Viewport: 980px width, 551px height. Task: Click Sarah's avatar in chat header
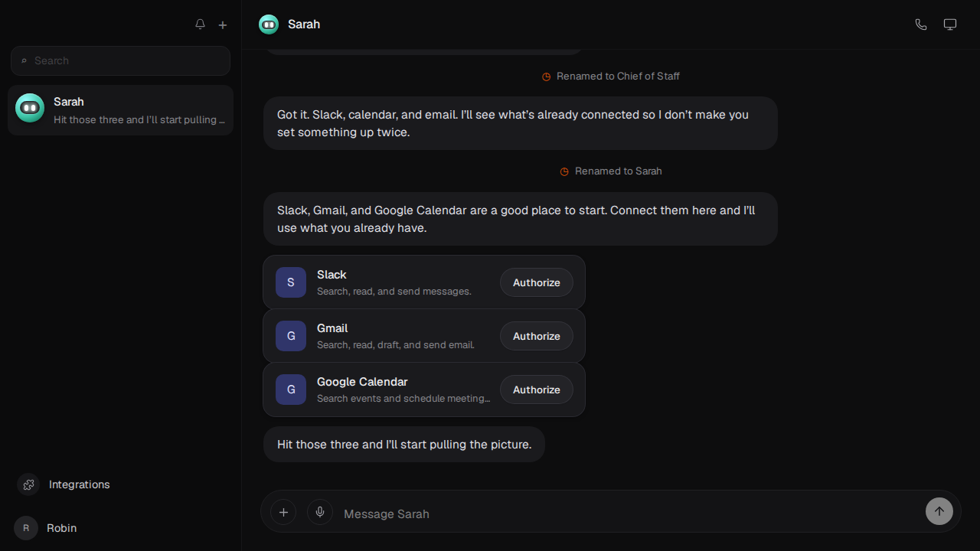click(269, 24)
